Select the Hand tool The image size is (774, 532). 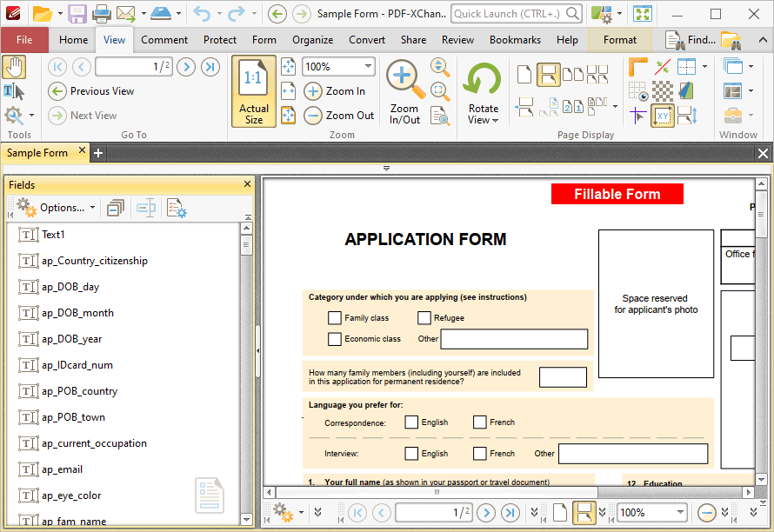pos(14,67)
